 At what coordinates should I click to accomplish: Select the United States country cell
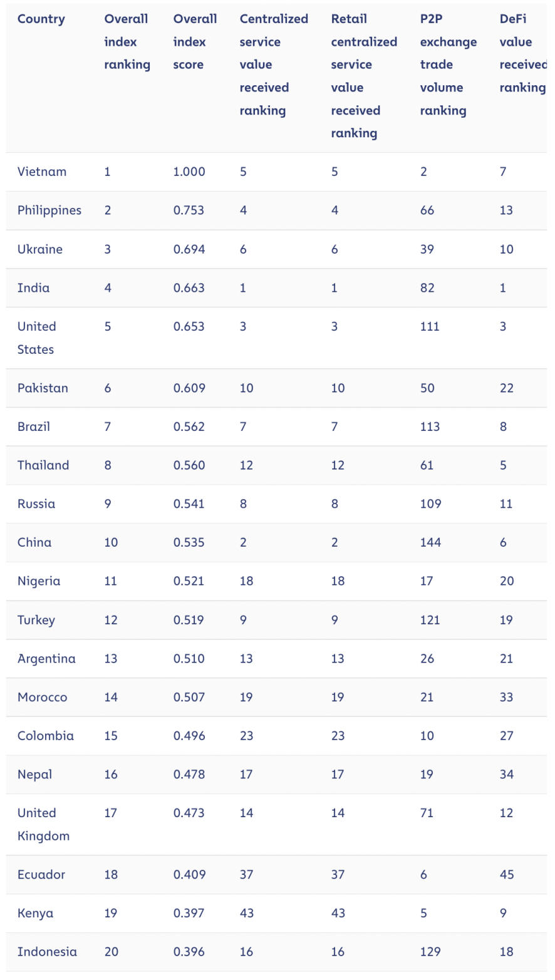pos(36,338)
